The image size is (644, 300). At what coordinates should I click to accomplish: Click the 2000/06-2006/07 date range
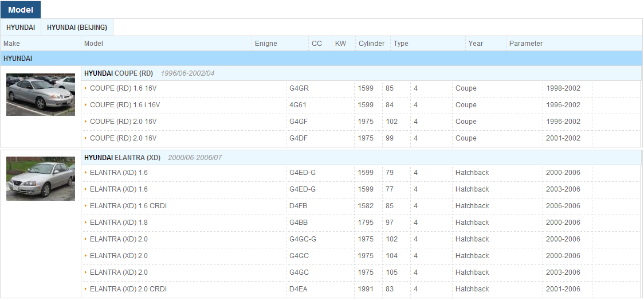(195, 158)
